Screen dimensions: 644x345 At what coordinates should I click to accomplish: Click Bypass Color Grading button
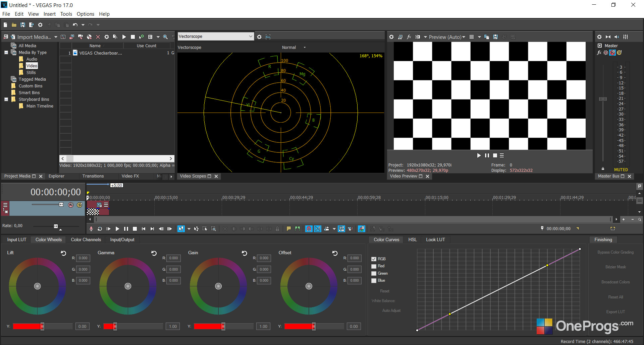tap(615, 252)
